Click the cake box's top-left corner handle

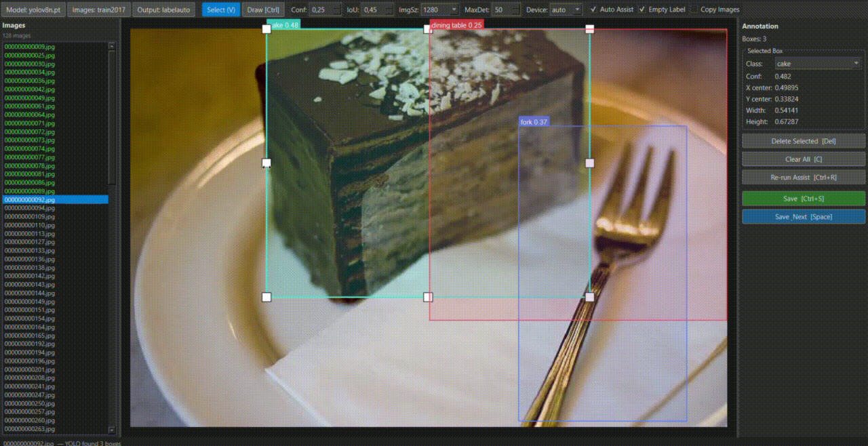(x=267, y=29)
